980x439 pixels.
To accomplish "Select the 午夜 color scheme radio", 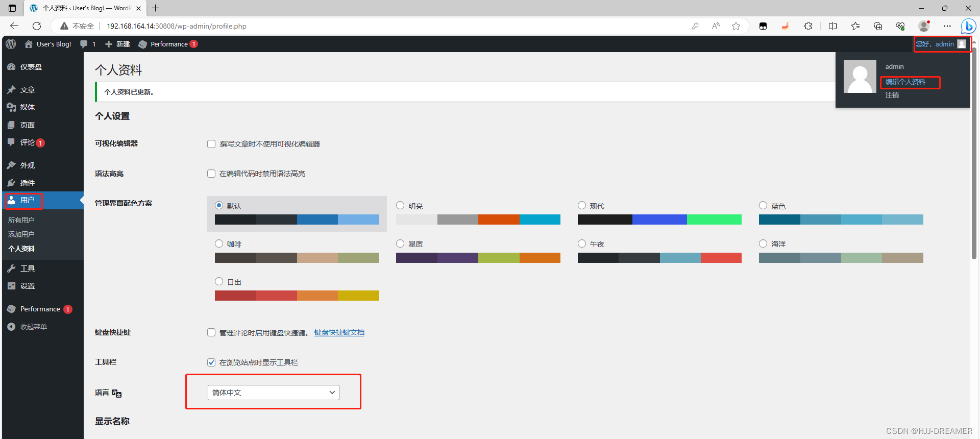I will tap(582, 243).
